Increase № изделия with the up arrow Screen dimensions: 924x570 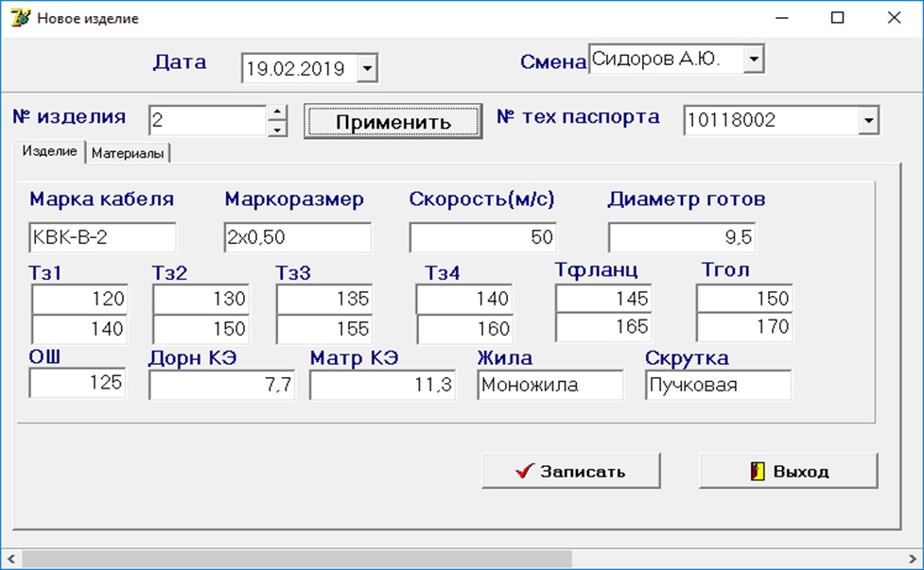pos(277,112)
